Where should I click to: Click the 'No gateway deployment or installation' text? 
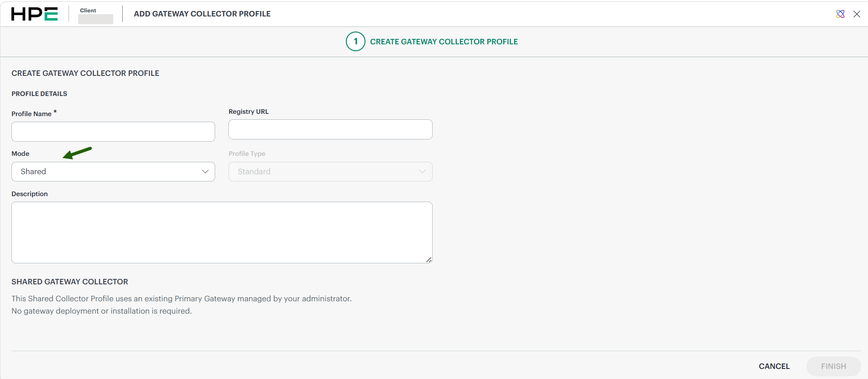pos(101,311)
